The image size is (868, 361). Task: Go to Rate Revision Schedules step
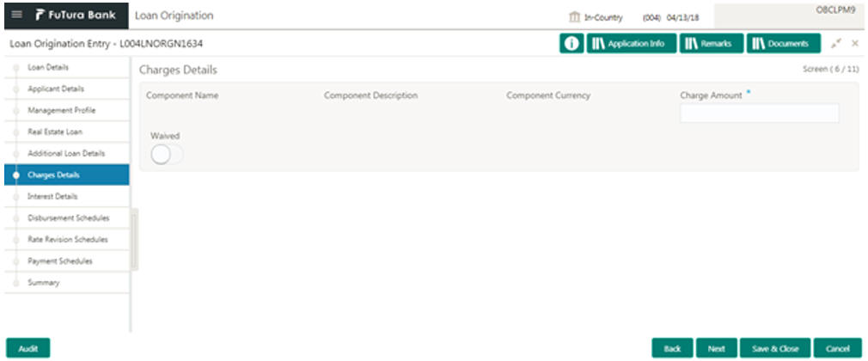(67, 240)
